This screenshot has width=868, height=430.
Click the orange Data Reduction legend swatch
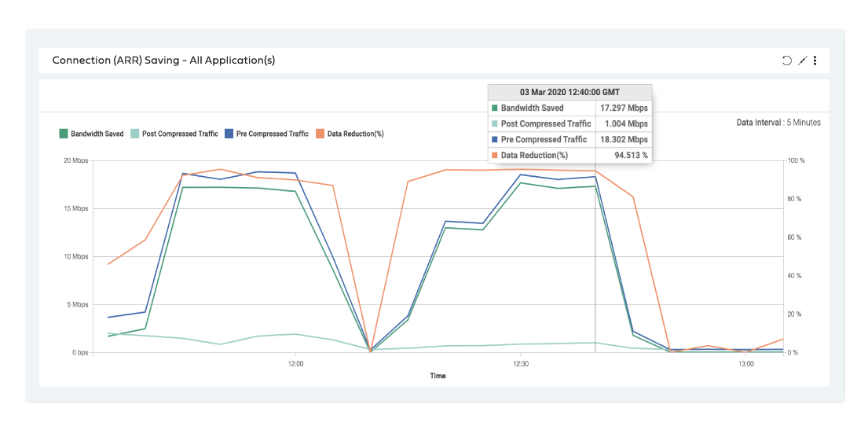pyautogui.click(x=320, y=134)
